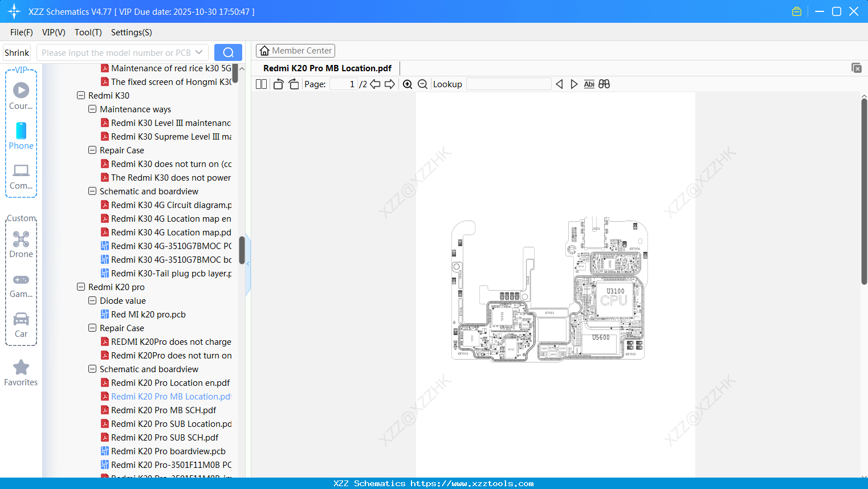Click the PDF viewer vertical scrollbar
This screenshot has width=868, height=489.
[x=864, y=191]
